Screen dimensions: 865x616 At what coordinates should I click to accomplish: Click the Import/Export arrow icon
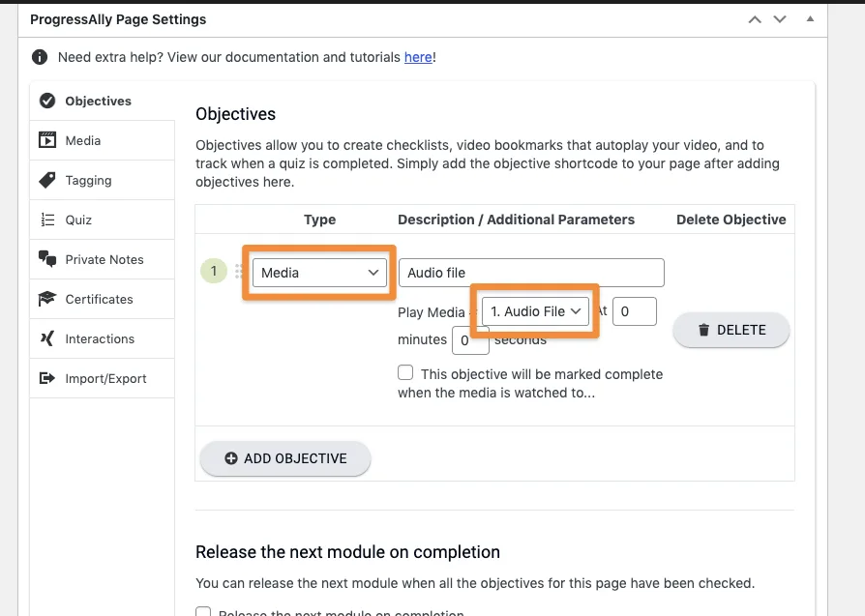click(x=46, y=379)
